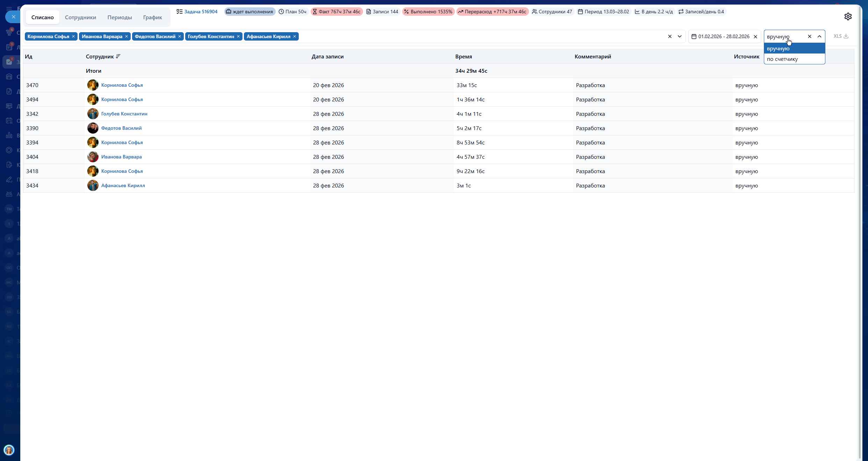Clear the вручную source filter
Screen dimensions: 868x461
point(809,36)
